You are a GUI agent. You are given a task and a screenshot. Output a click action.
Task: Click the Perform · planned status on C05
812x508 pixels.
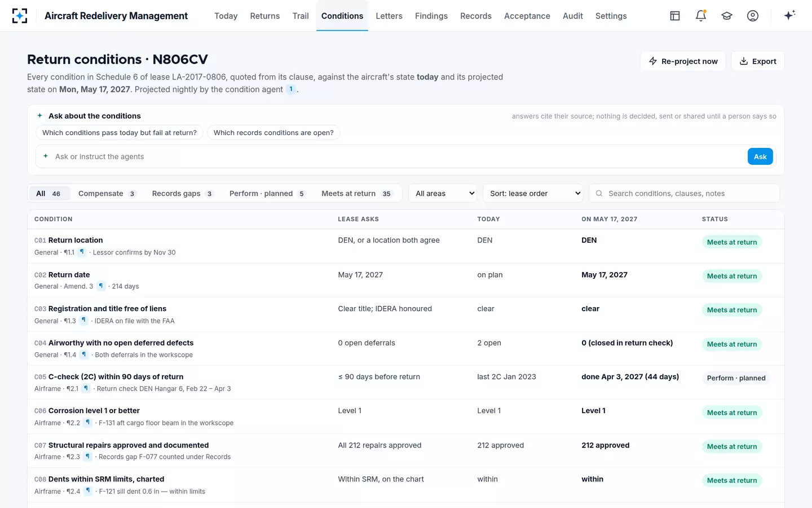coord(736,378)
